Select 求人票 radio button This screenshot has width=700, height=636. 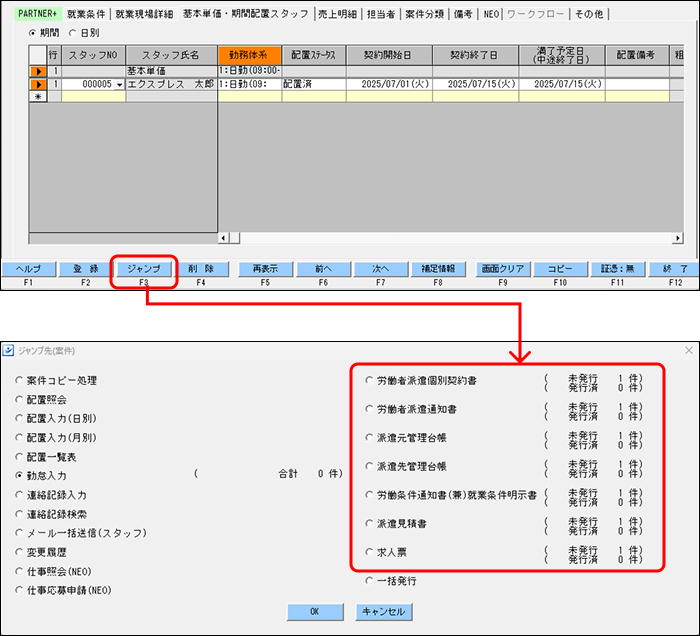(369, 552)
